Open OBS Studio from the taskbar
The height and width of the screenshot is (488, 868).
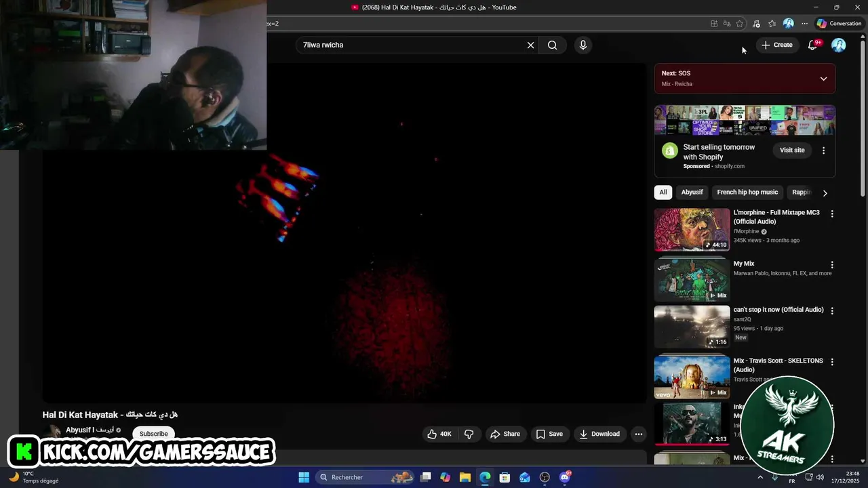(x=545, y=477)
